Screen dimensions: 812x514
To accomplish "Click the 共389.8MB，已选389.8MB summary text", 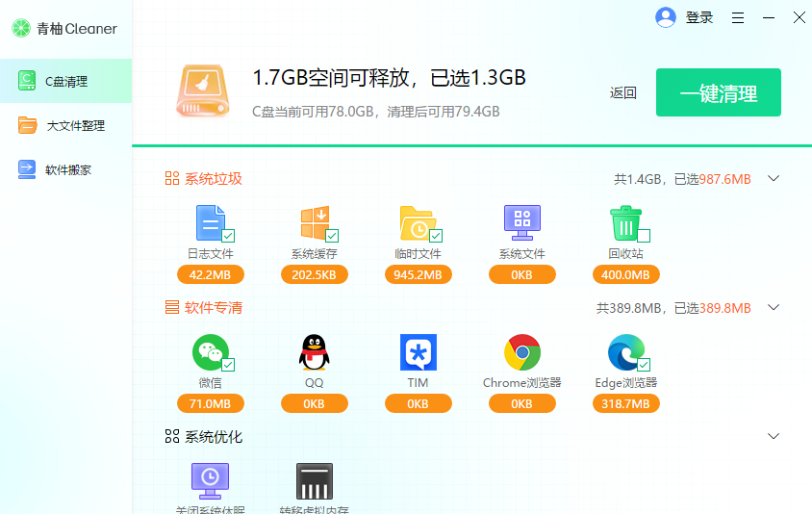I will click(x=673, y=308).
